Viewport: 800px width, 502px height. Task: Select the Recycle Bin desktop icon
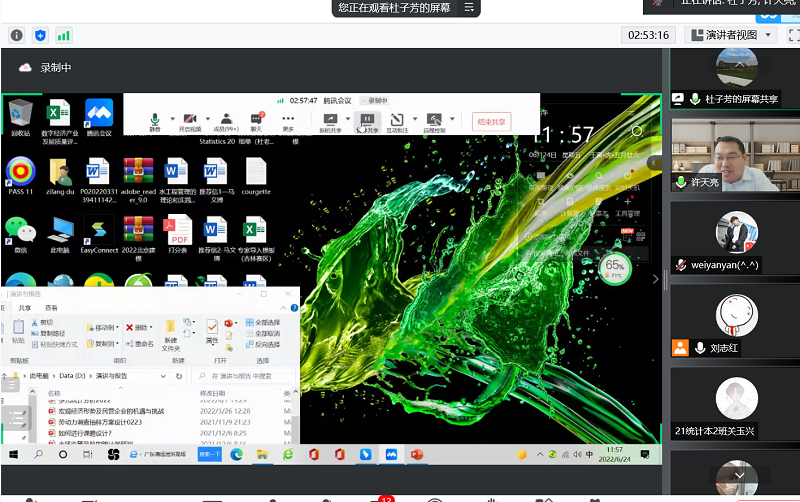pyautogui.click(x=20, y=117)
